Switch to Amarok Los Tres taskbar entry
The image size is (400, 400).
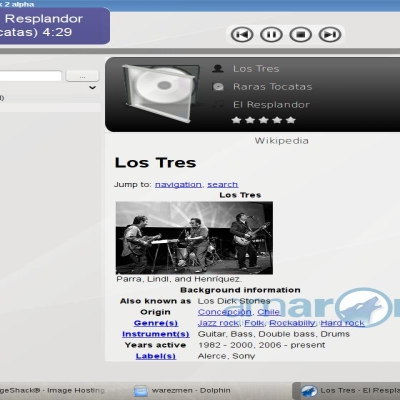point(347,391)
